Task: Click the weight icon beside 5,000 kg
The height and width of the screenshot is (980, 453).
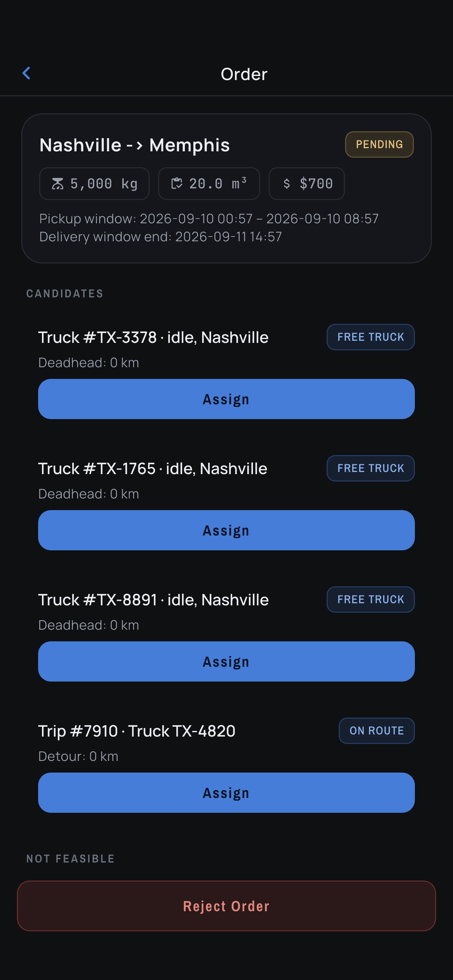Action: pos(58,184)
